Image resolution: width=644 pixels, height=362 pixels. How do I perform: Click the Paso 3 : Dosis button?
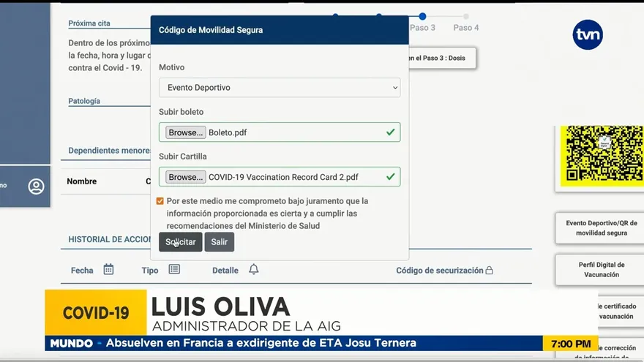pyautogui.click(x=442, y=58)
